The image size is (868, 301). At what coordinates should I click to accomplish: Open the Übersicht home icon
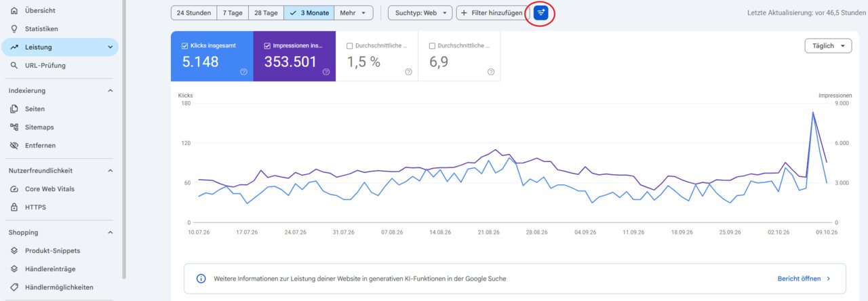pos(14,11)
